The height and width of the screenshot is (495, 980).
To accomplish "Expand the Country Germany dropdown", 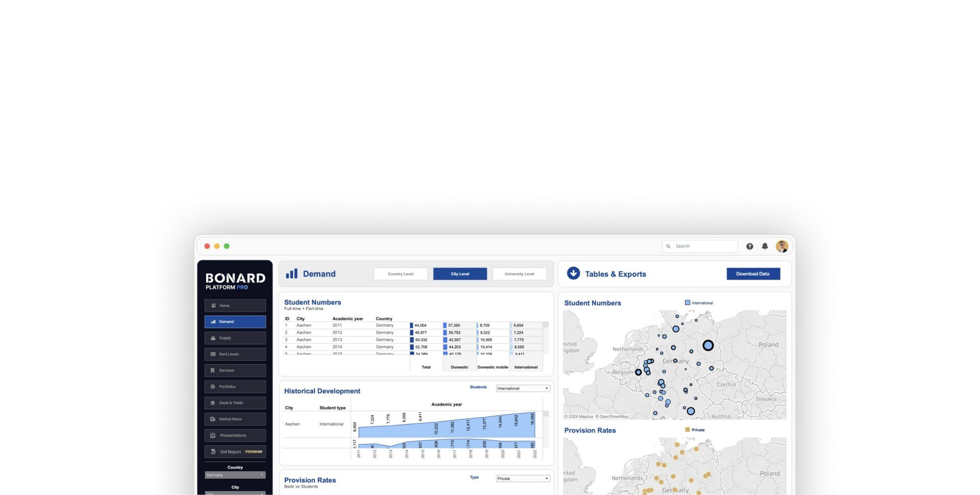I will 235,475.
